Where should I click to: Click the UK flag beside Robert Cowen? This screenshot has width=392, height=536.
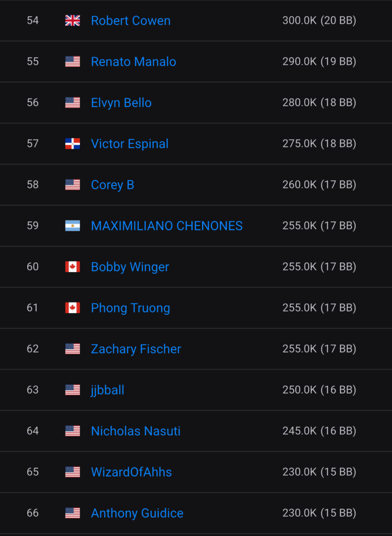[72, 20]
